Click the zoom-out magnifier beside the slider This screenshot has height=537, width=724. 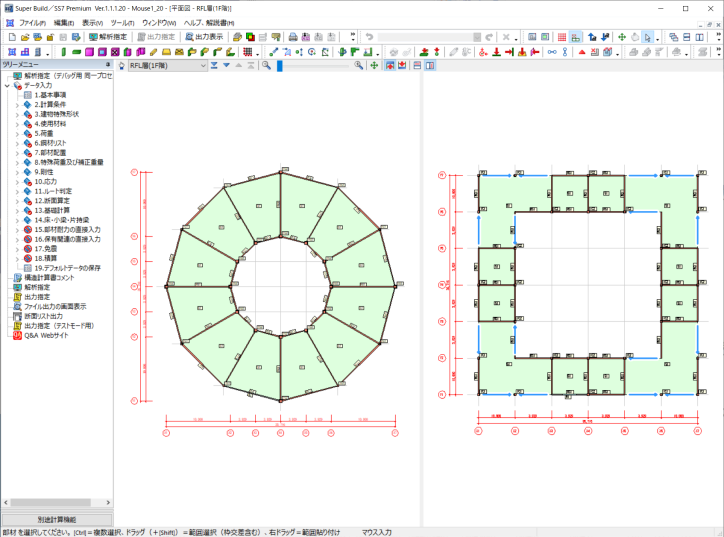pos(266,66)
